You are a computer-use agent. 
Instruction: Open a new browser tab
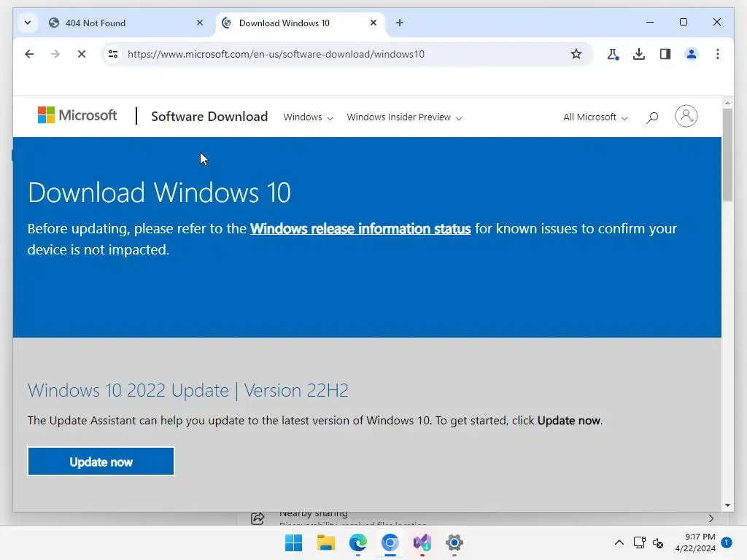click(x=400, y=23)
